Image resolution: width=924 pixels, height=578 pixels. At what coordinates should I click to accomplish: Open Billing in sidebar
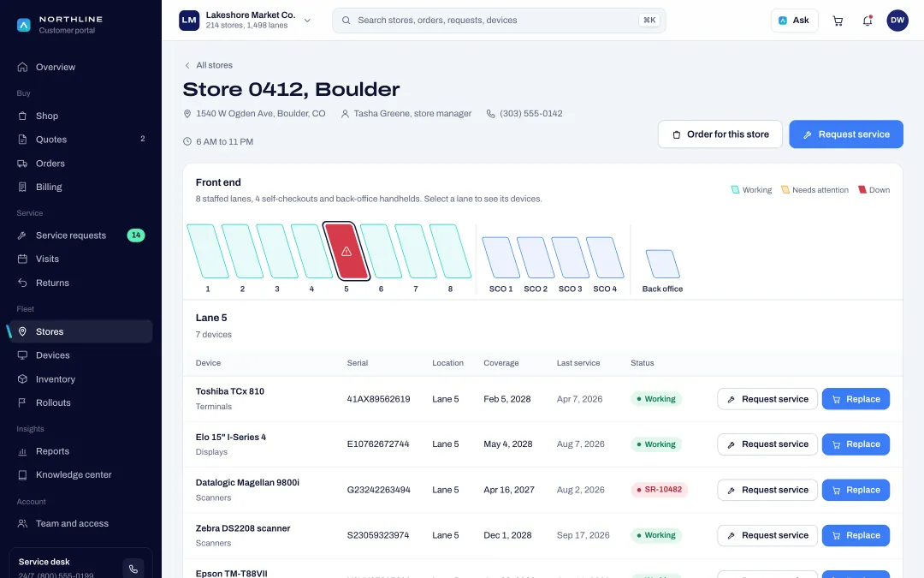[80, 187]
